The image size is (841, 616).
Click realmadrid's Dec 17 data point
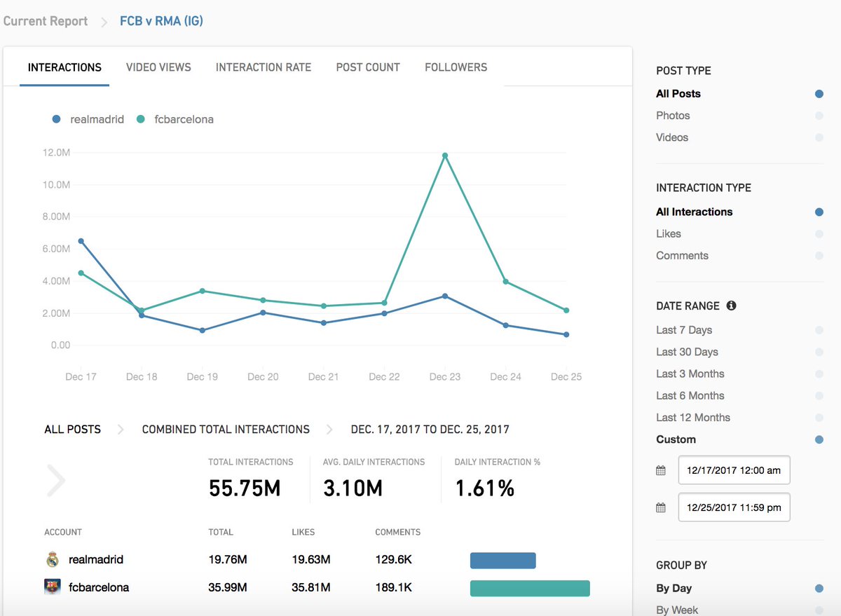(x=81, y=241)
